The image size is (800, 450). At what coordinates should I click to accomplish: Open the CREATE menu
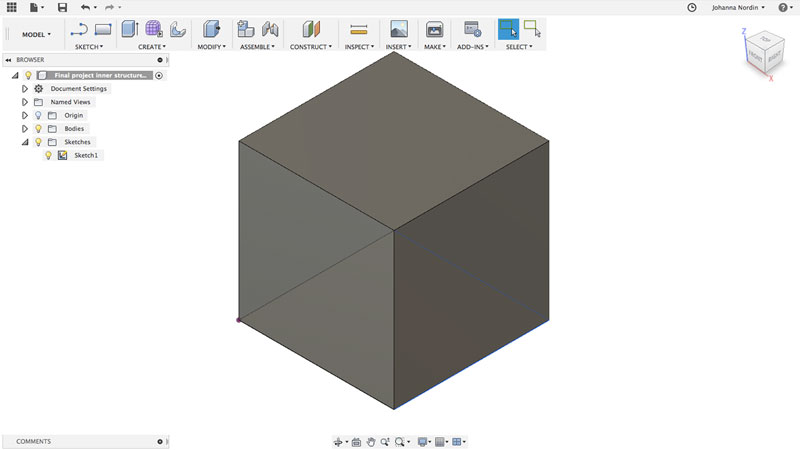coord(152,46)
